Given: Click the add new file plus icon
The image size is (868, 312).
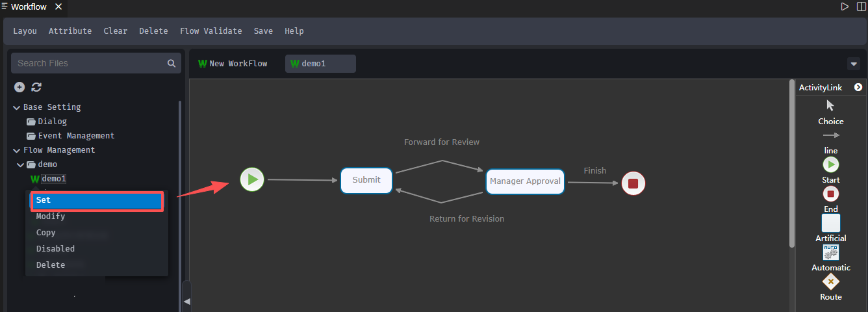Looking at the screenshot, I should tap(19, 87).
